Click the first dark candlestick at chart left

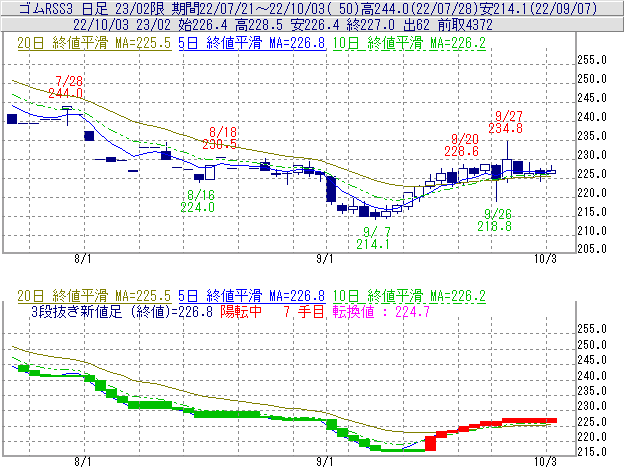[12, 119]
